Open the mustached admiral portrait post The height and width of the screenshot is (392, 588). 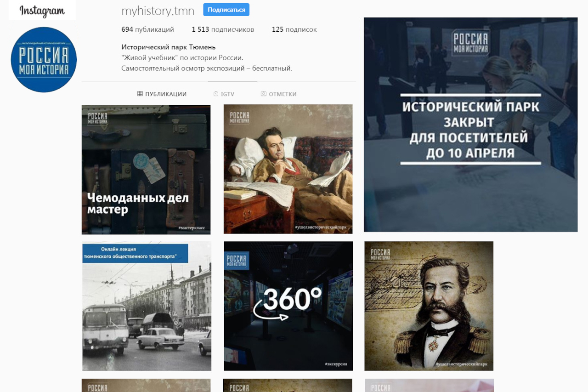tap(429, 306)
